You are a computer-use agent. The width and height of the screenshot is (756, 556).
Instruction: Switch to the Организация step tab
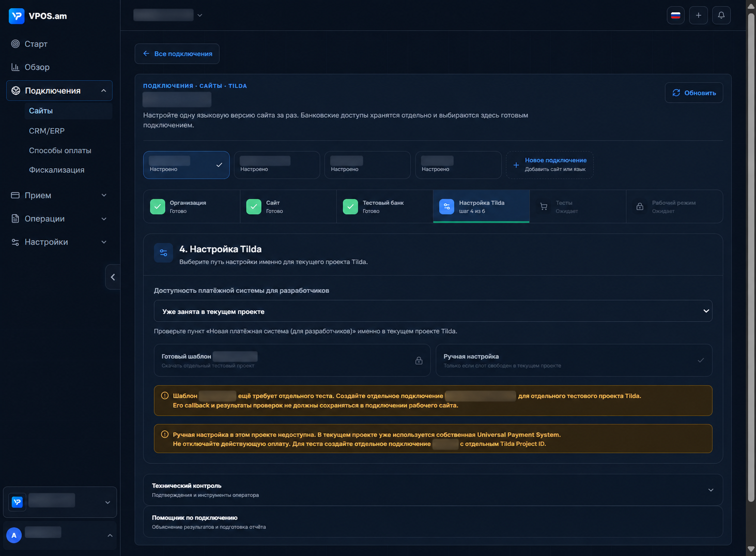192,206
